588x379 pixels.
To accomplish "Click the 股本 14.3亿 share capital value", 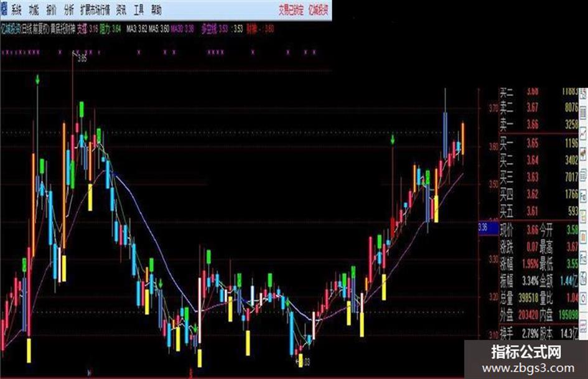I will click(559, 333).
